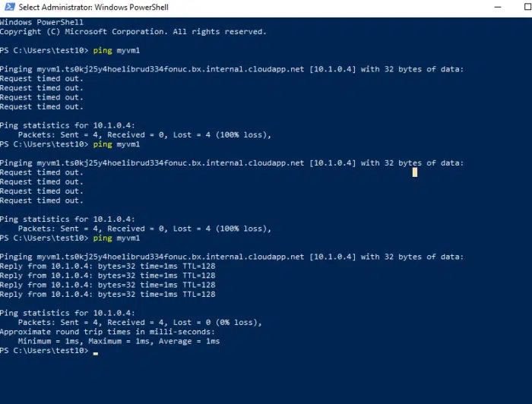Screen dimensions: 532x404
Task: Click the 'Minimum = 1ms, Maximum = 1ms' line
Action: 119,341
